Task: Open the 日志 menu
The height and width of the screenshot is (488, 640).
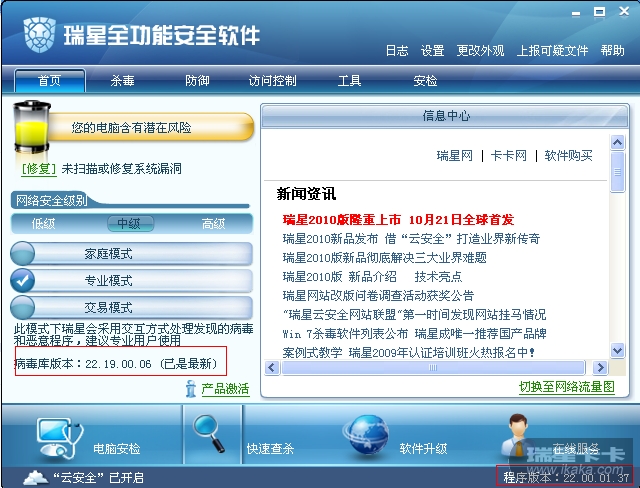Action: [x=397, y=51]
